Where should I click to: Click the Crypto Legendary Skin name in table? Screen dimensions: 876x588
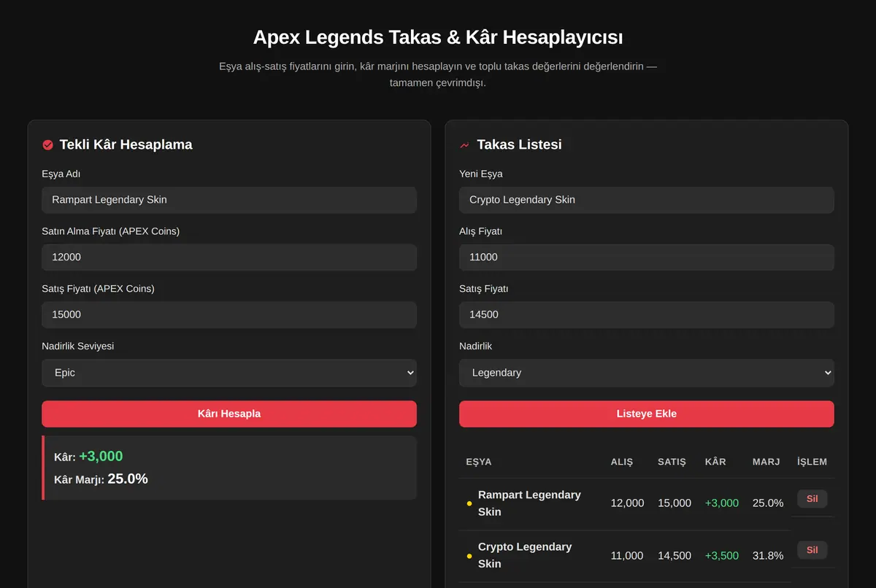(525, 555)
